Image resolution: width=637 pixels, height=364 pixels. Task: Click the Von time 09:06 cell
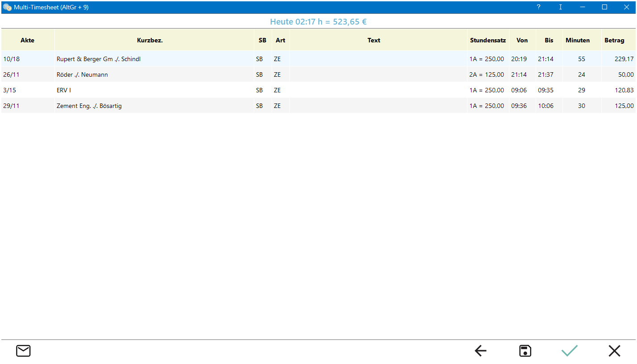(x=519, y=90)
